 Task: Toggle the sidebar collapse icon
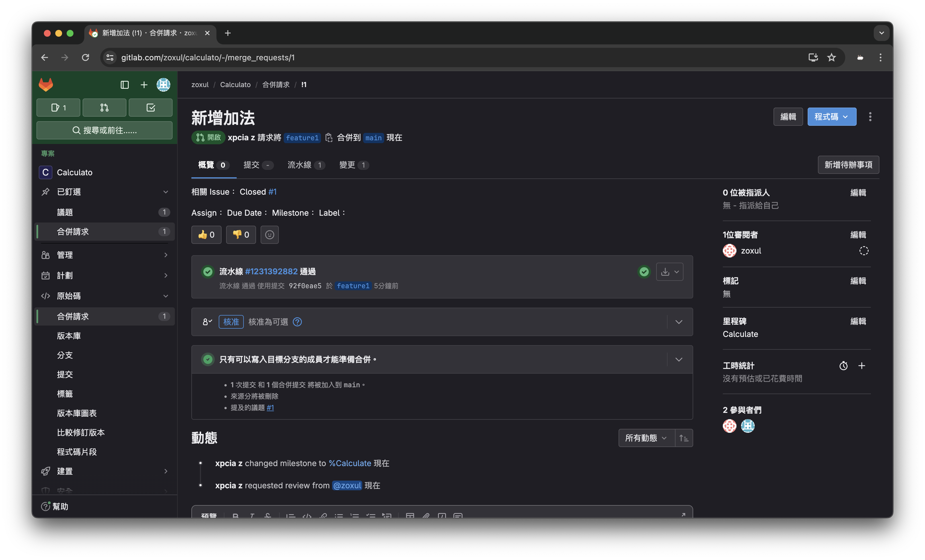(125, 85)
